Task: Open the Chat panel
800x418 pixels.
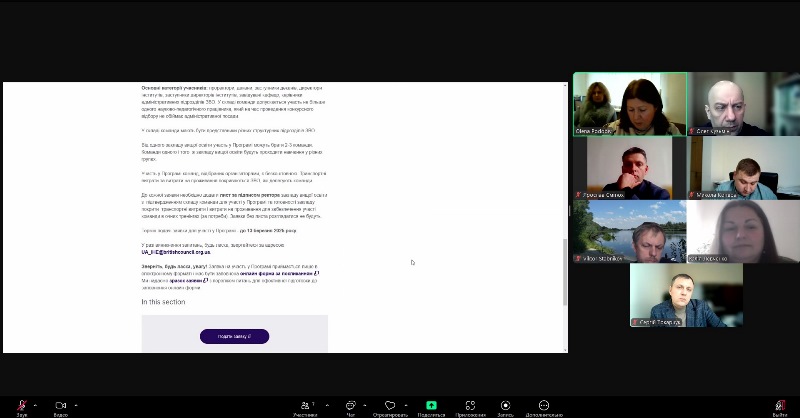Action: [351, 406]
